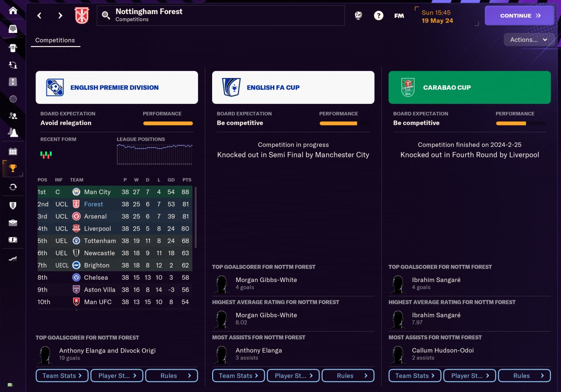Click the training cones icon

click(13, 132)
